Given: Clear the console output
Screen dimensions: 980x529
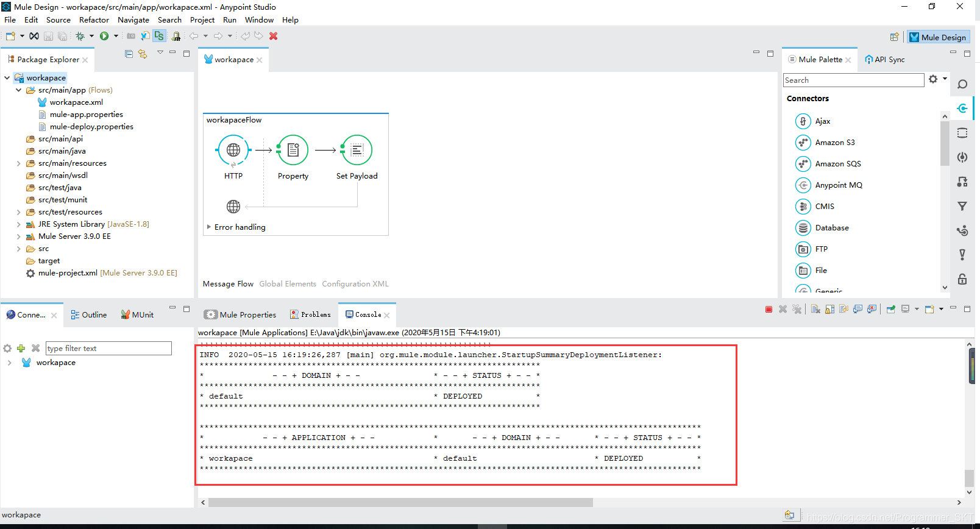Looking at the screenshot, I should pos(815,310).
